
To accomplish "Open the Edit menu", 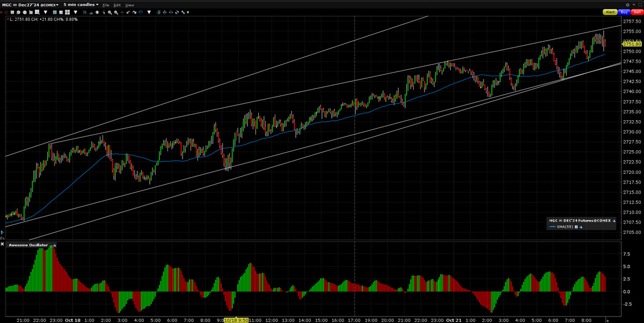I will (117, 5).
